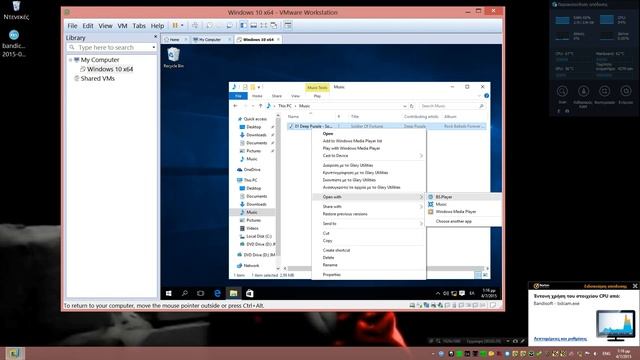This screenshot has width=640, height=360.
Task: Click the Explorer back arrow
Action: (236, 106)
